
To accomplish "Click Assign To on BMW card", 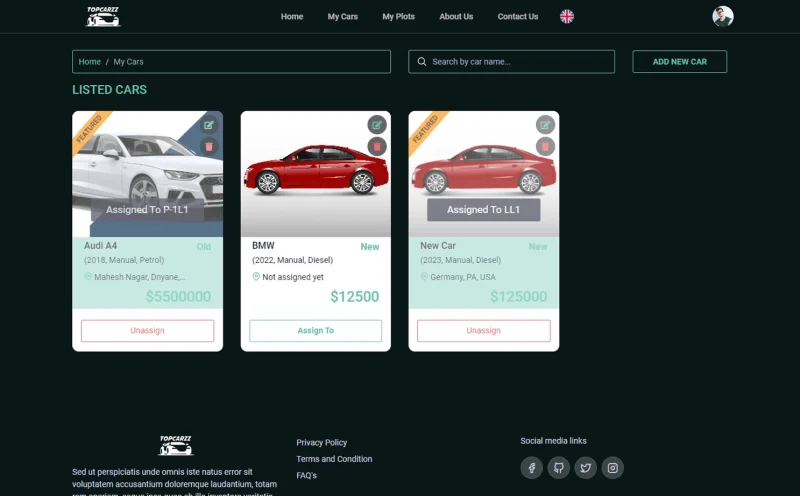I will coord(315,331).
